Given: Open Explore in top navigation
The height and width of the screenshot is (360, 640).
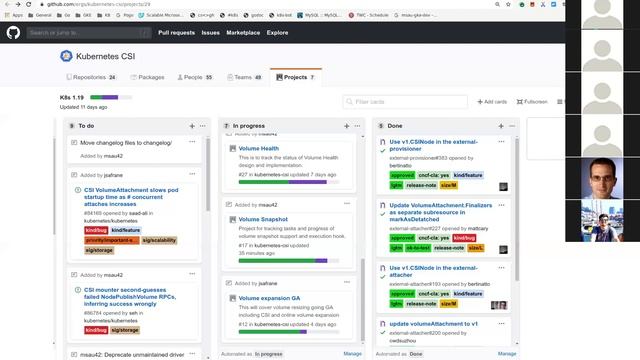Looking at the screenshot, I should point(278,33).
